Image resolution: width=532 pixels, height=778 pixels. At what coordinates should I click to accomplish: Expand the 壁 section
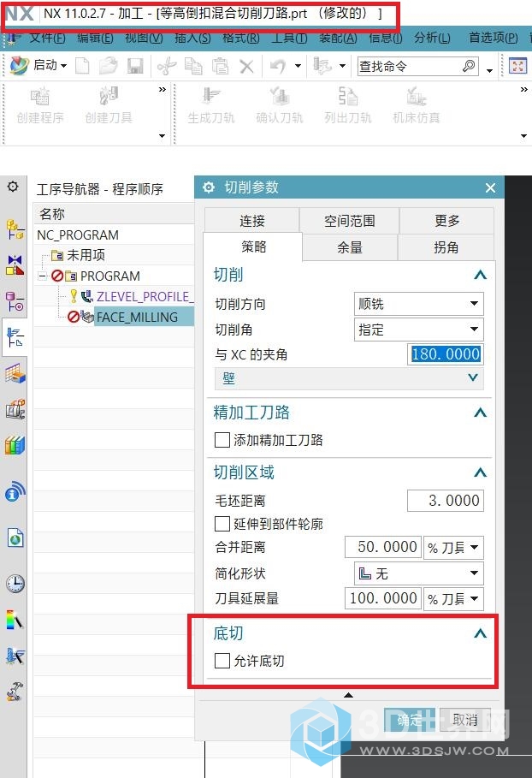coord(349,378)
